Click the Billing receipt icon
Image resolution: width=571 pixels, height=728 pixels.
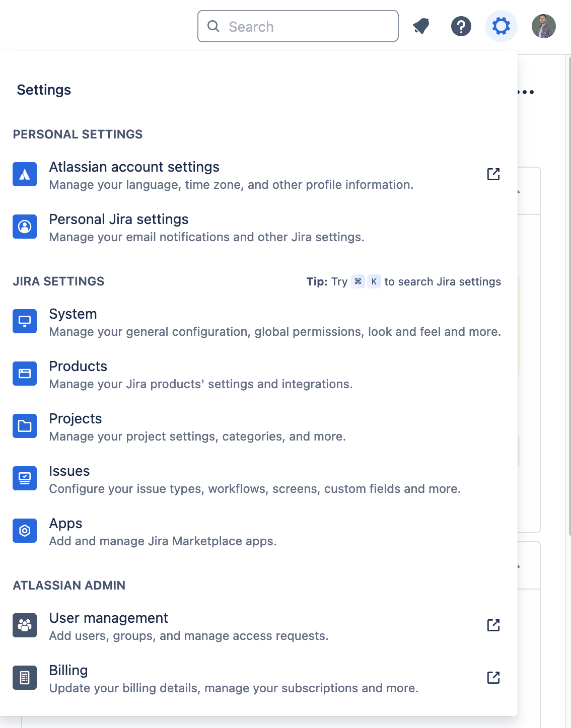point(24,678)
